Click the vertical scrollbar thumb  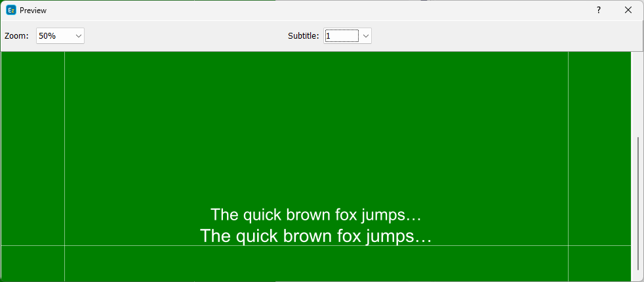pyautogui.click(x=637, y=203)
